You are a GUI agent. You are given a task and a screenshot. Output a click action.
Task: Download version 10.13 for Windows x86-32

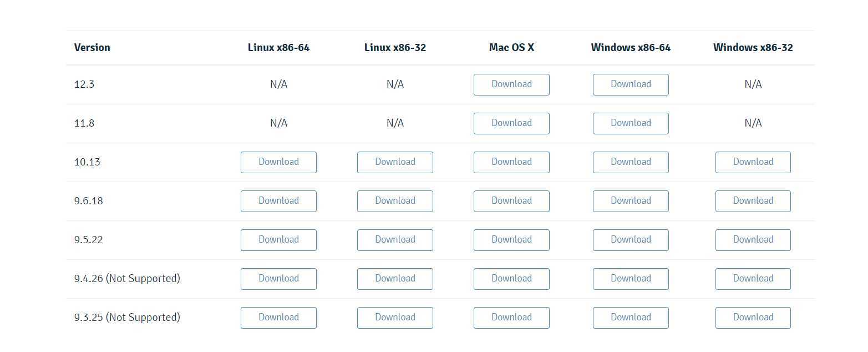(753, 162)
